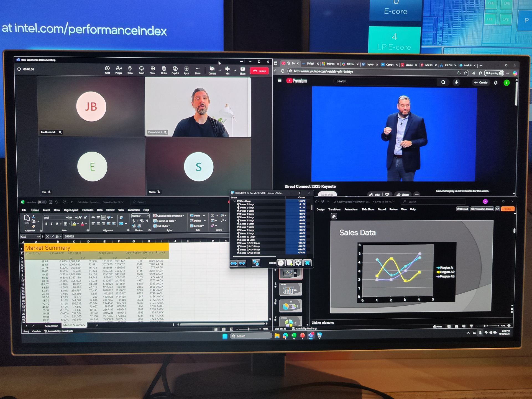This screenshot has height=399, width=532.
Task: Open Apps in the Teams toolbar
Action: coord(186,70)
